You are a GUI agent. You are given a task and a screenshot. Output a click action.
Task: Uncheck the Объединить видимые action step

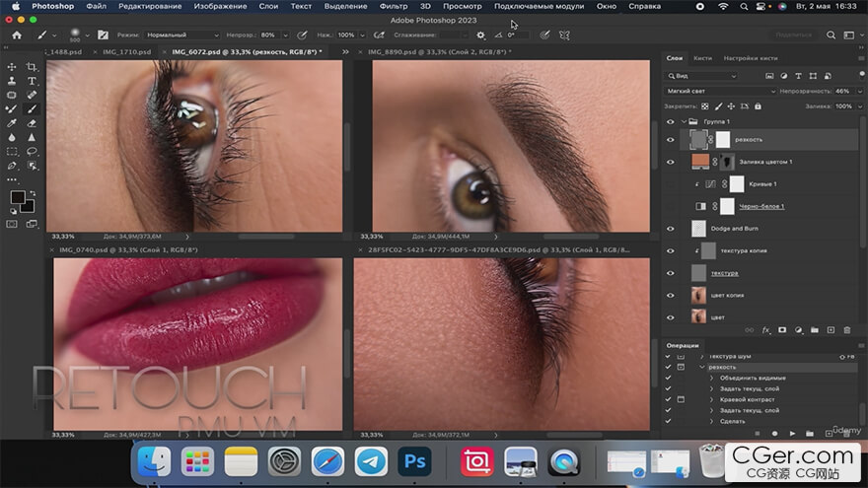coord(668,378)
